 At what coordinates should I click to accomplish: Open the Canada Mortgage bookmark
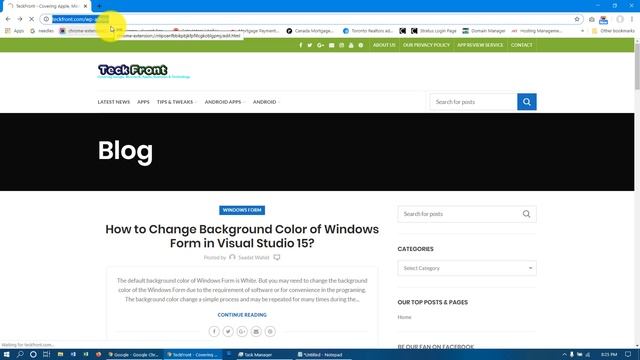[x=310, y=31]
